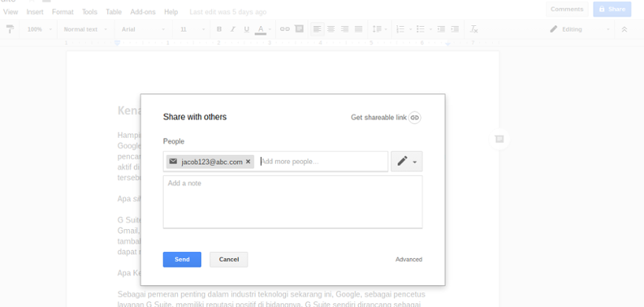
Task: Remove jacob123@abc.com from recipients
Action: (x=248, y=162)
